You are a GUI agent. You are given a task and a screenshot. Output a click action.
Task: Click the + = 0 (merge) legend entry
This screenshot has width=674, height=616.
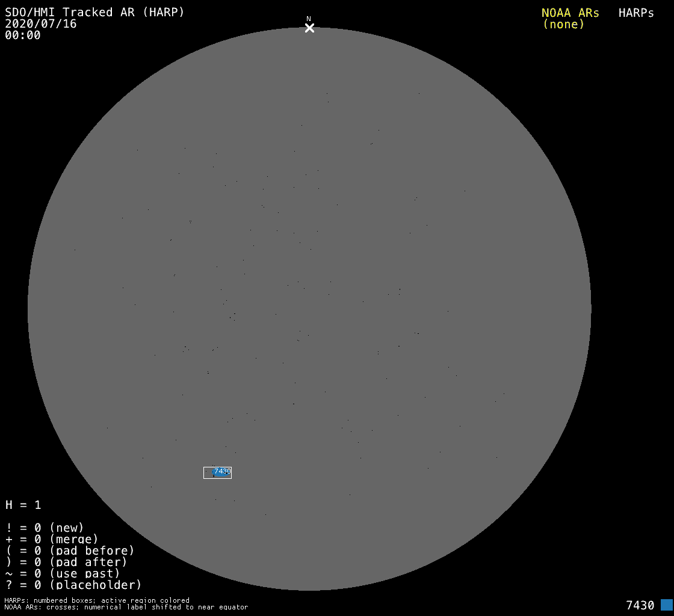click(x=52, y=539)
